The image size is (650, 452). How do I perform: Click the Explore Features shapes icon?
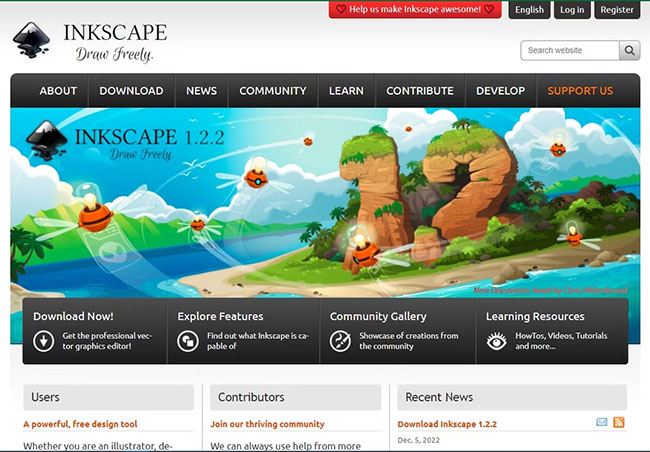point(188,341)
